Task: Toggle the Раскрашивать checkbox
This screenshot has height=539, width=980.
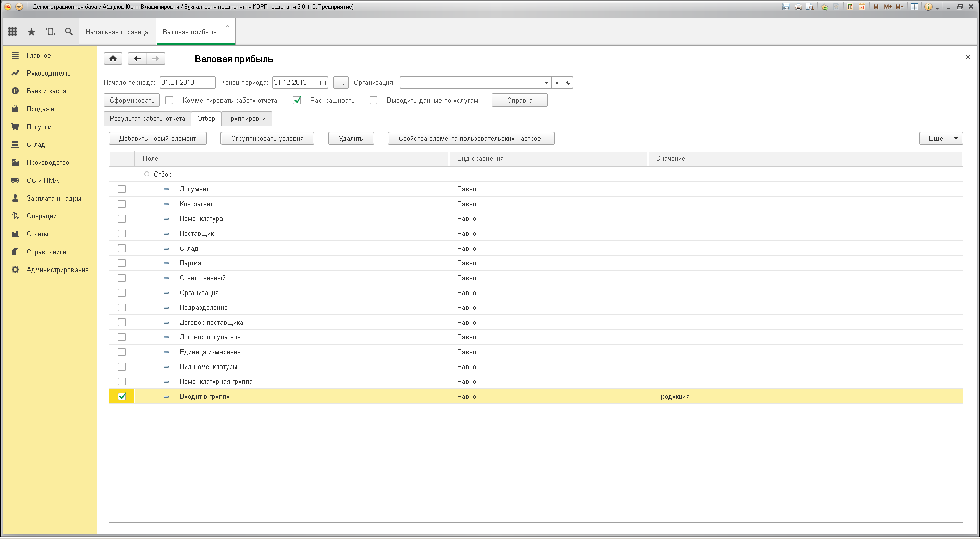Action: (x=297, y=101)
